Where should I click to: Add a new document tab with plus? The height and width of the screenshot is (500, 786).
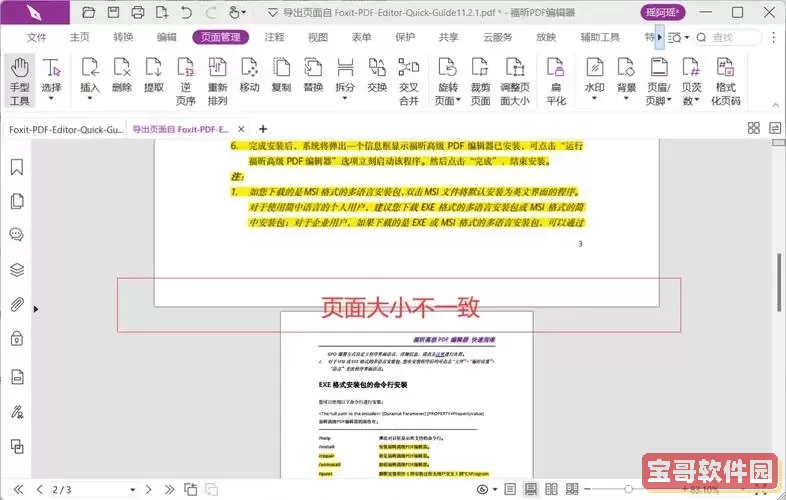[x=263, y=129]
